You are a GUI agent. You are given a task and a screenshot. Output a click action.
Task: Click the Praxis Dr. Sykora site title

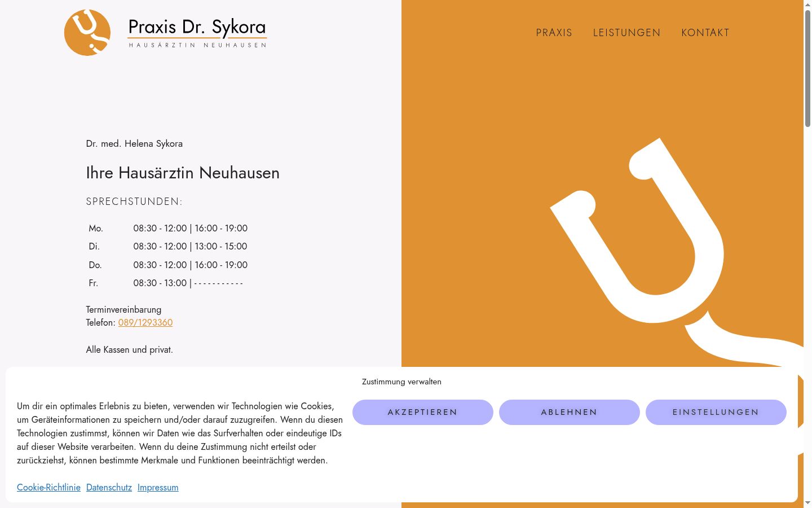[197, 27]
